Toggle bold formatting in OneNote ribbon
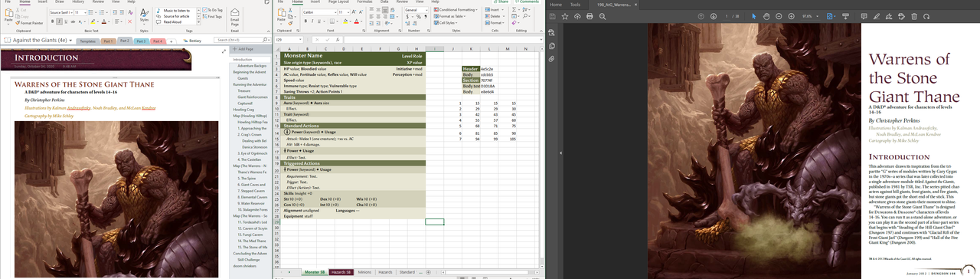The image size is (980, 279). (52, 21)
